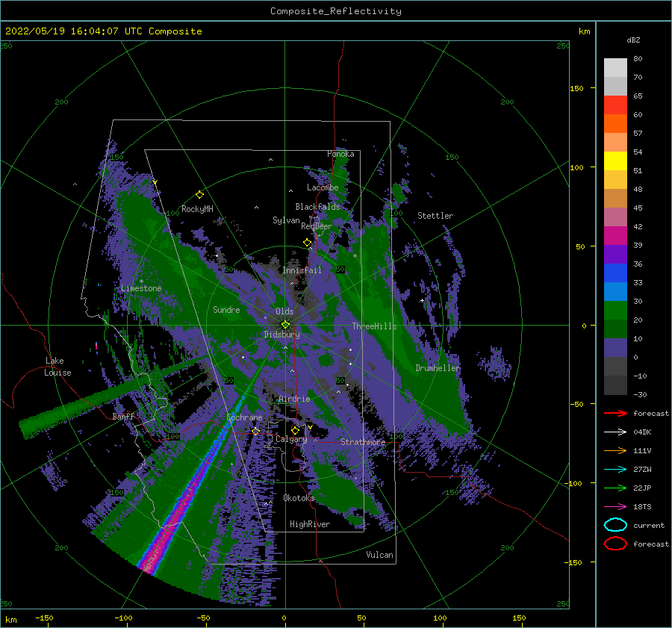Click the Stettler town label
The image size is (672, 628).
point(435,216)
